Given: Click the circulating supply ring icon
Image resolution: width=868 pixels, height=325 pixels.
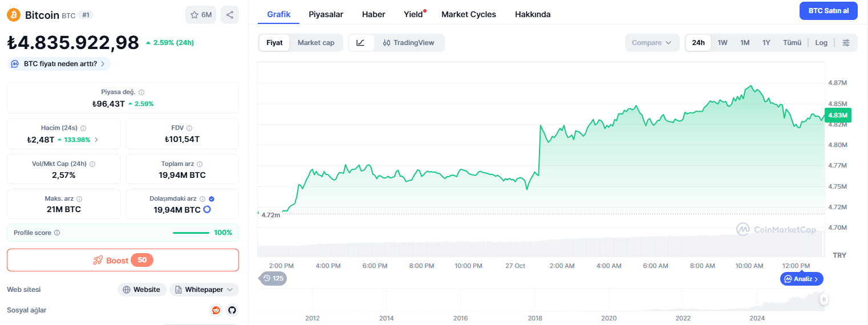Looking at the screenshot, I should (207, 210).
